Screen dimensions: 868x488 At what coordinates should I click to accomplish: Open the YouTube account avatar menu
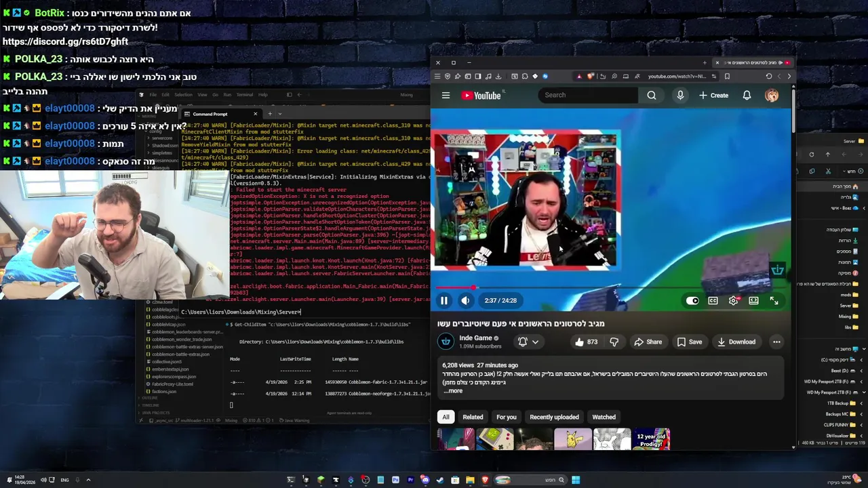tap(772, 96)
